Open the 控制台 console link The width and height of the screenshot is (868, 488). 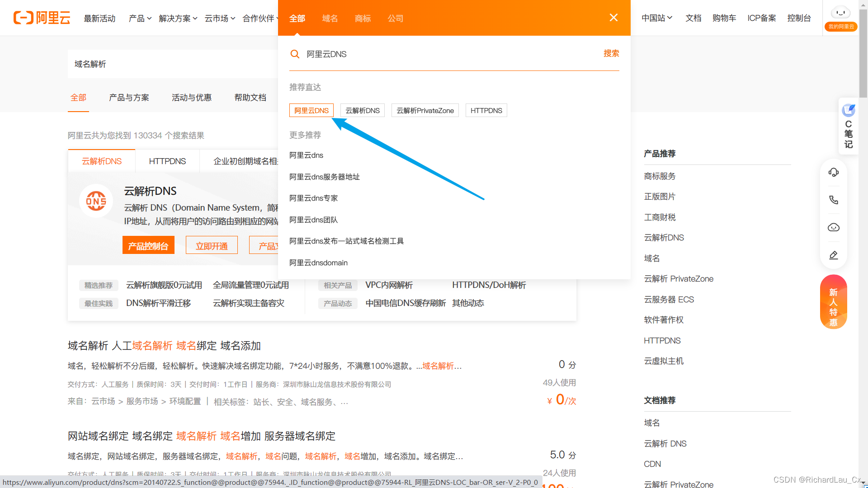pyautogui.click(x=799, y=18)
